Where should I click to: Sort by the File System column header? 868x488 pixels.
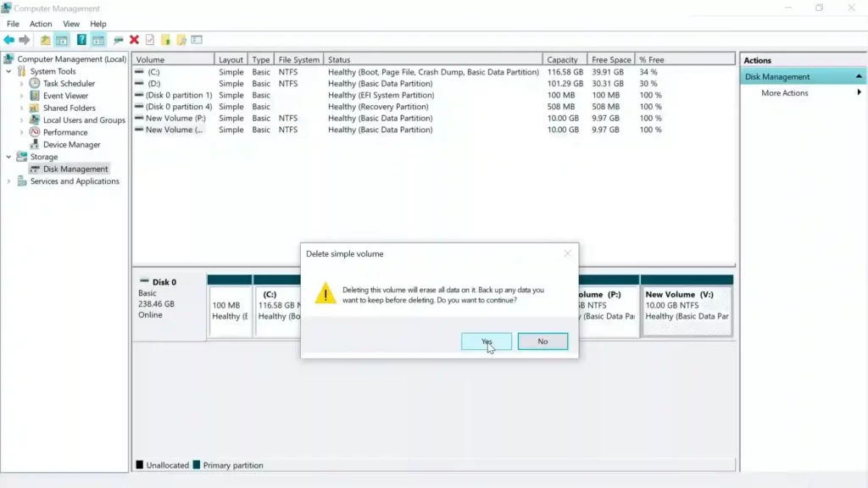[x=299, y=59]
